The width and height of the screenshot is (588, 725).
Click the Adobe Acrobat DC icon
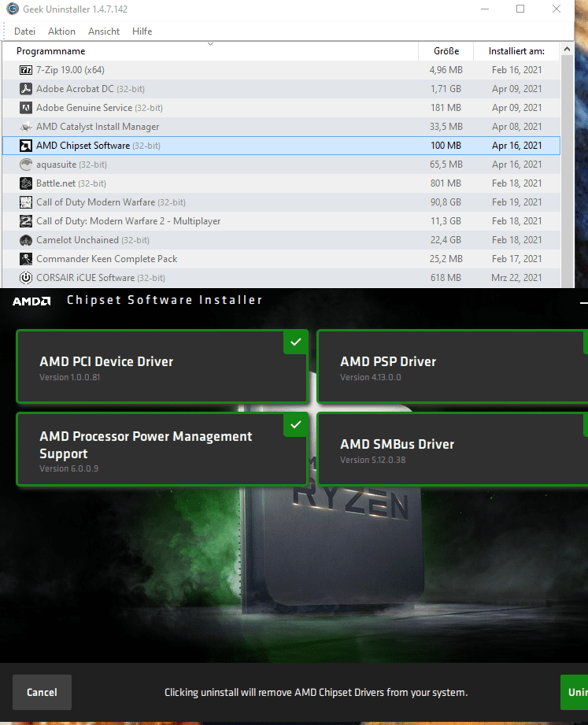click(26, 89)
